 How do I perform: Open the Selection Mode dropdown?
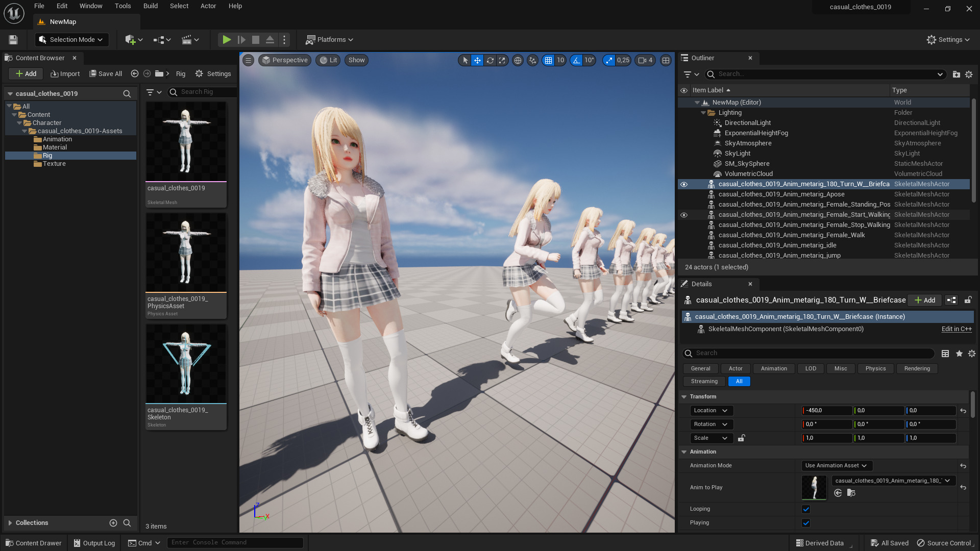(x=71, y=40)
